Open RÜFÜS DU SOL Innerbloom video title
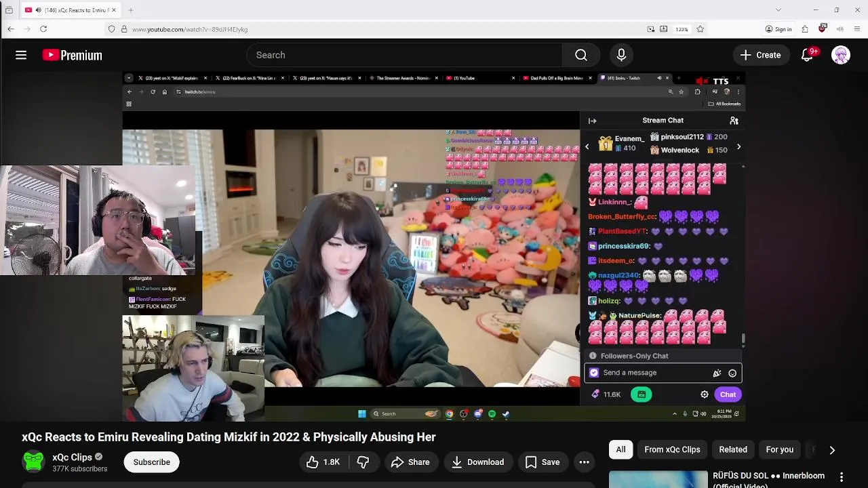 (x=768, y=479)
